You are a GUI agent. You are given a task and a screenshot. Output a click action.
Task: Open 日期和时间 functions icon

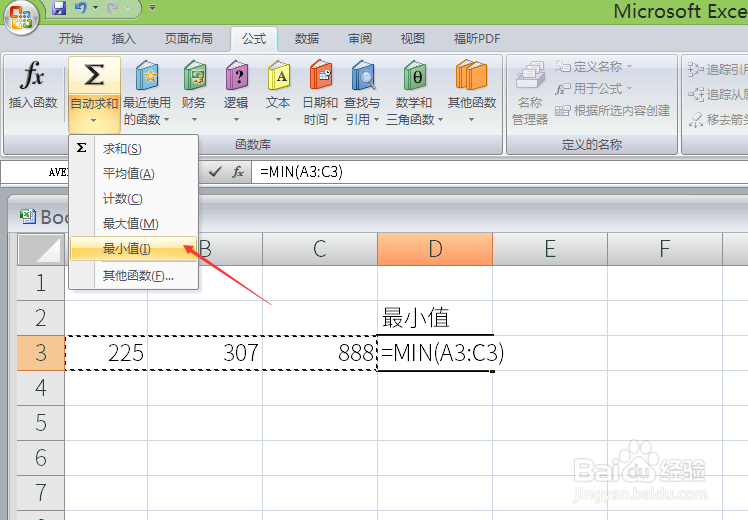321,75
